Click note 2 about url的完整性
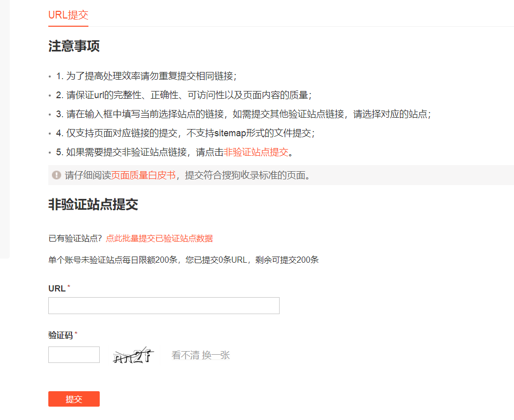 click(184, 95)
